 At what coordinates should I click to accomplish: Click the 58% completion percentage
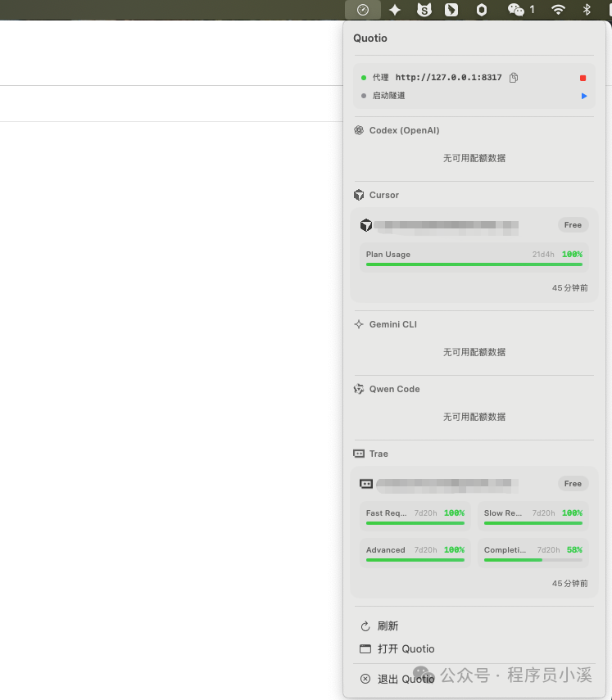[574, 550]
